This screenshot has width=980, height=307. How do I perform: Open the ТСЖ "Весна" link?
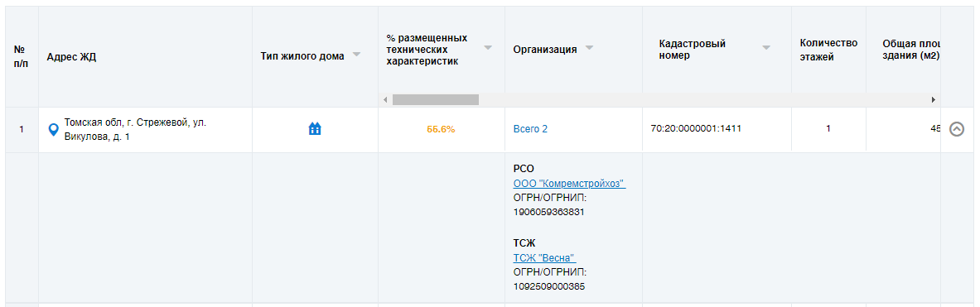pos(544,257)
